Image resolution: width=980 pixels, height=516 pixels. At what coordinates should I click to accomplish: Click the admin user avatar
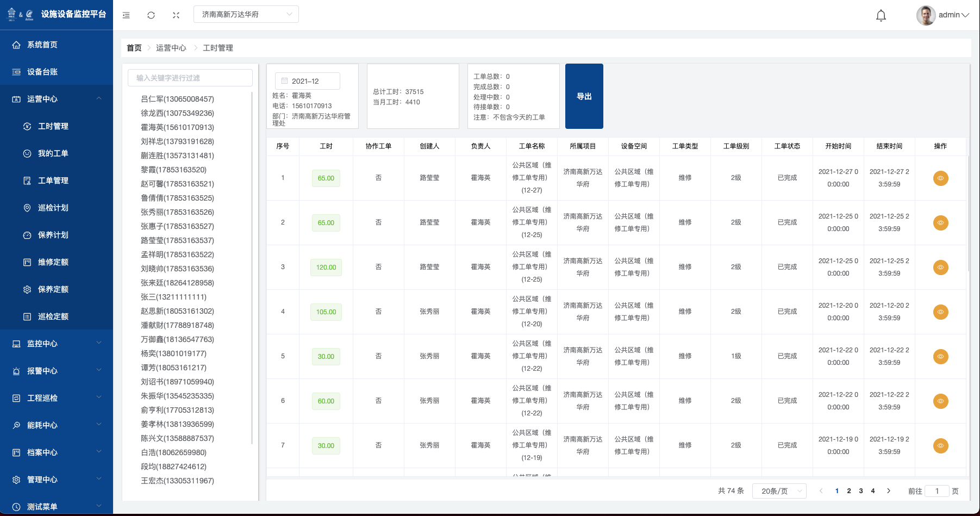tap(926, 15)
